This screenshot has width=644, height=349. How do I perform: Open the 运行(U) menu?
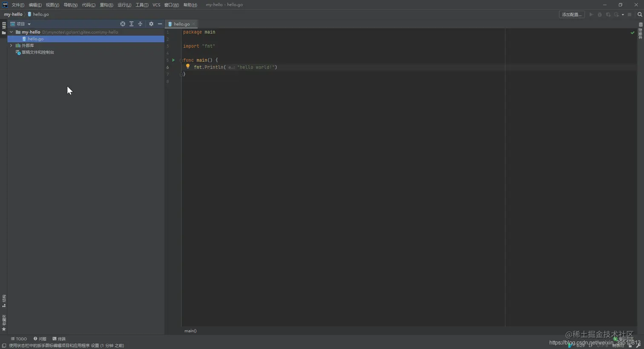coord(124,5)
